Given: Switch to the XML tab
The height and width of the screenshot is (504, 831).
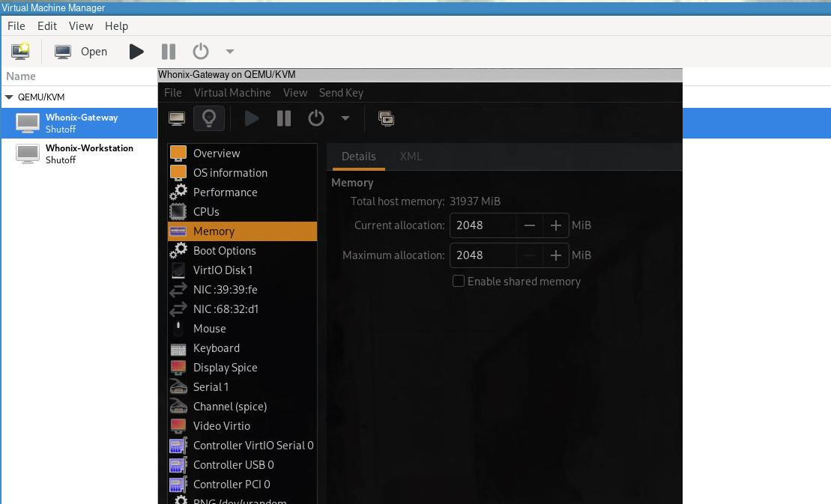Looking at the screenshot, I should coord(411,157).
